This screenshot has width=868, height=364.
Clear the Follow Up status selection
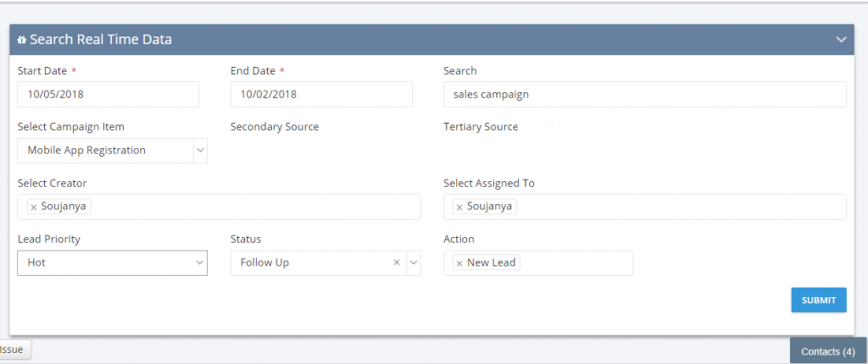pyautogui.click(x=397, y=262)
